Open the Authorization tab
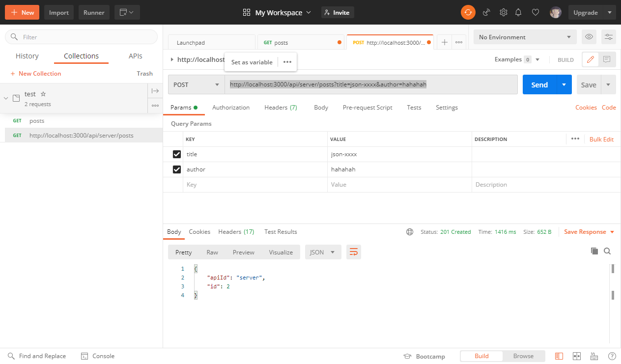Viewport: 621px width, 364px height. pyautogui.click(x=231, y=108)
